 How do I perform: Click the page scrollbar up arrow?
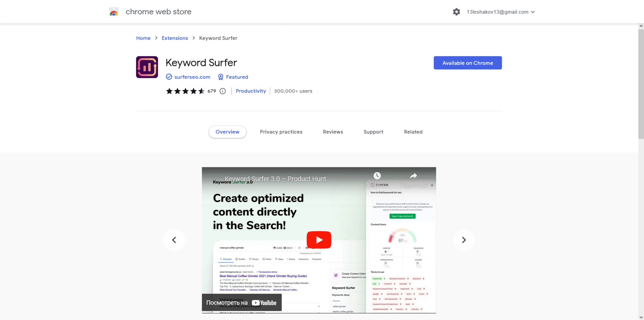click(x=641, y=26)
